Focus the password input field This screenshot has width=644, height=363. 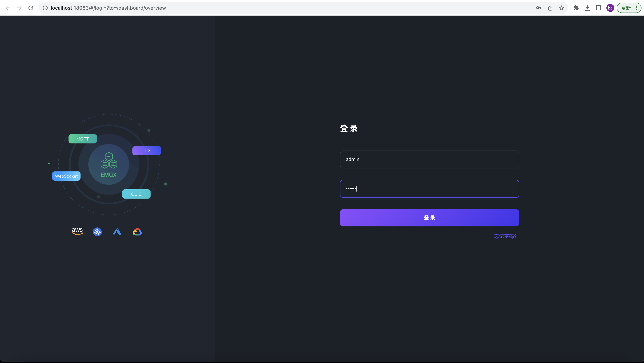pyautogui.click(x=429, y=189)
